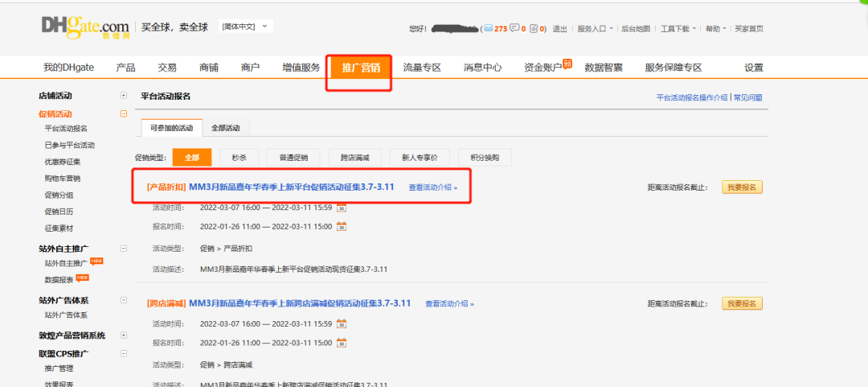
Task: Open calendar icon beside second 报名时间 row
Action: pyautogui.click(x=342, y=343)
